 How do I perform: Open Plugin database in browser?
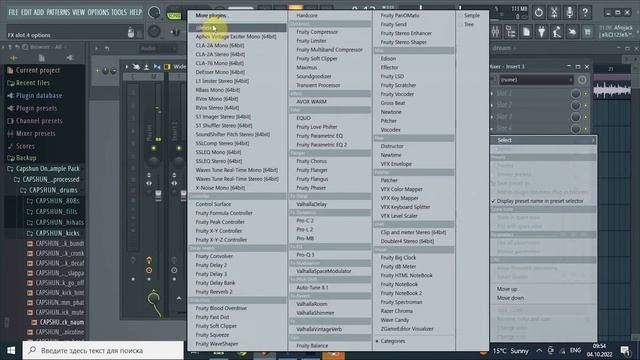tap(39, 96)
